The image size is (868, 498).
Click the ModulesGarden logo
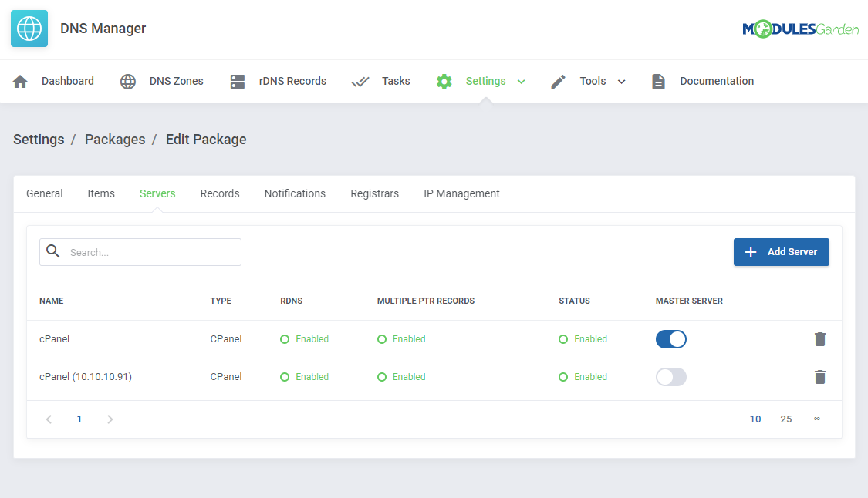[800, 29]
